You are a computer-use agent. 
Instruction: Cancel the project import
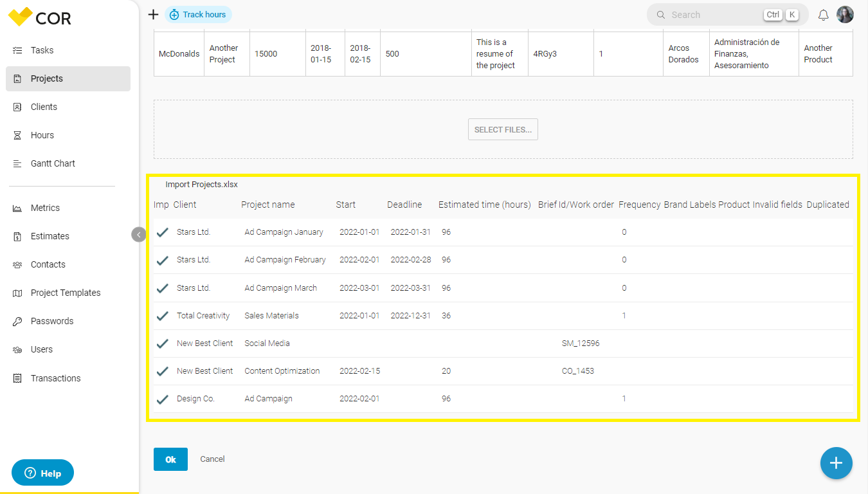click(x=212, y=459)
